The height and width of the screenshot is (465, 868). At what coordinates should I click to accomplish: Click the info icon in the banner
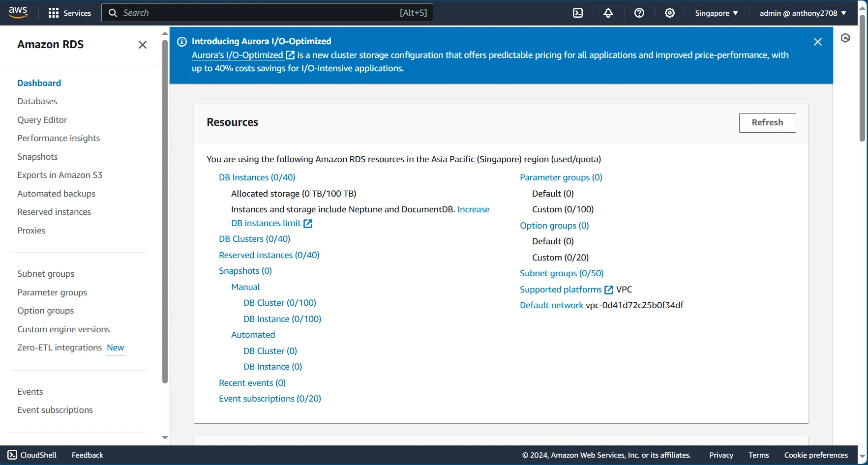(182, 41)
